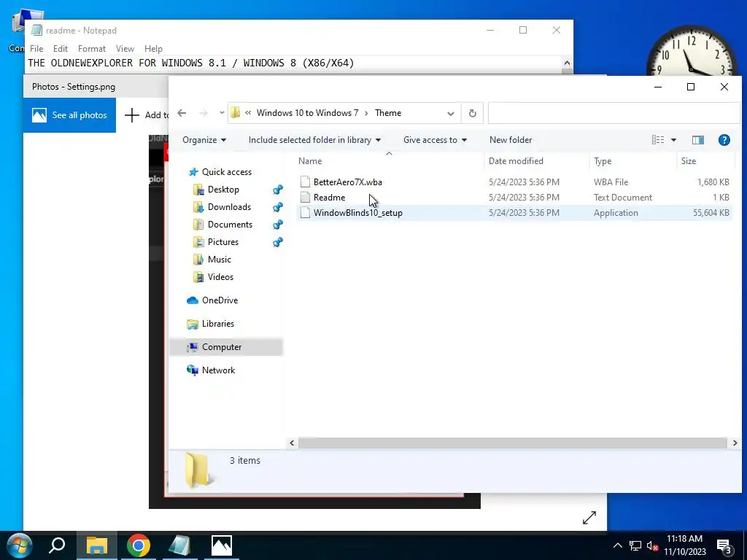Open the Format menu in Notepad
This screenshot has width=747, height=560.
91,49
